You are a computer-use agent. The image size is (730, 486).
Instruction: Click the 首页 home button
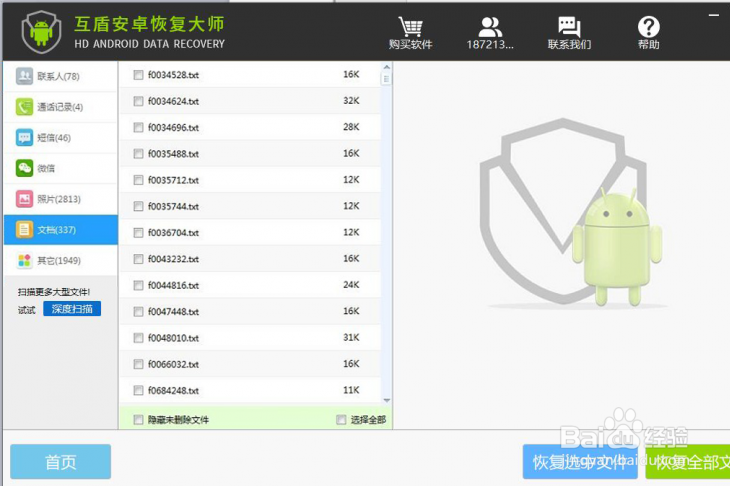pyautogui.click(x=61, y=462)
